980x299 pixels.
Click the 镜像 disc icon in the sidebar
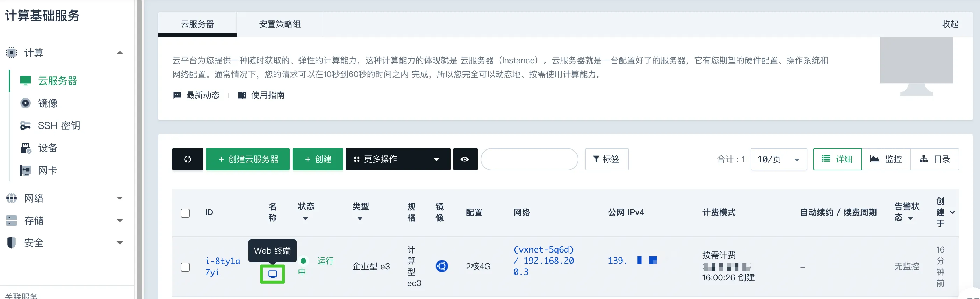[26, 103]
